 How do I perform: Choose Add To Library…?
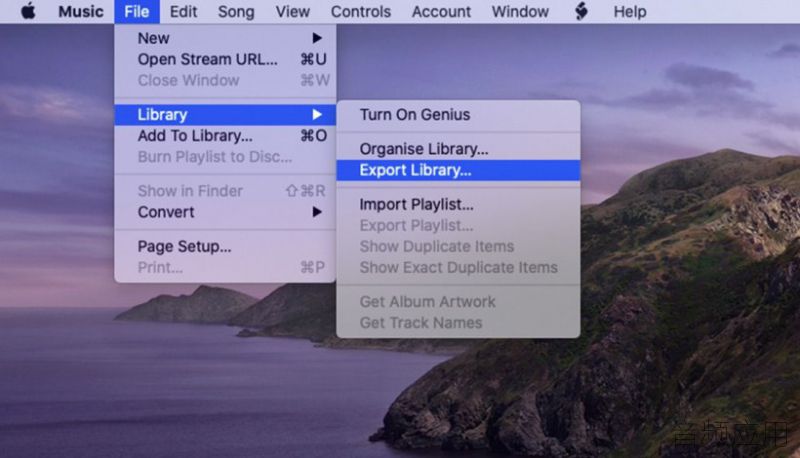point(225,136)
